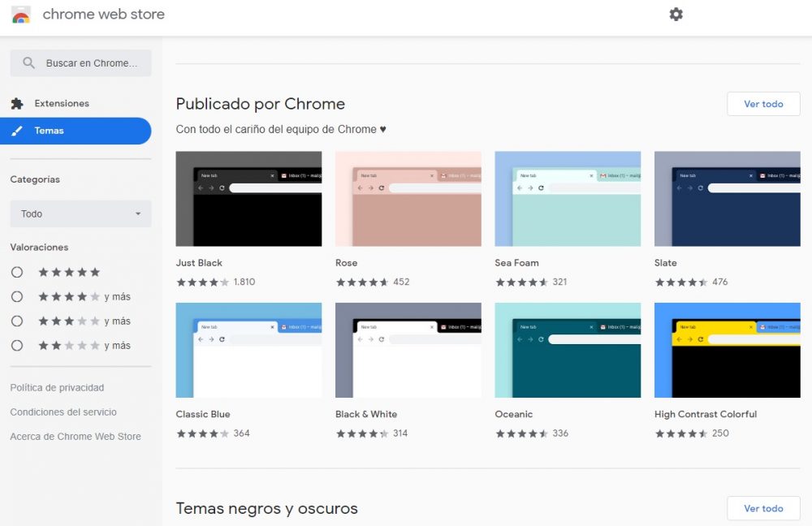Open the settings gear icon
812x526 pixels.
676,14
